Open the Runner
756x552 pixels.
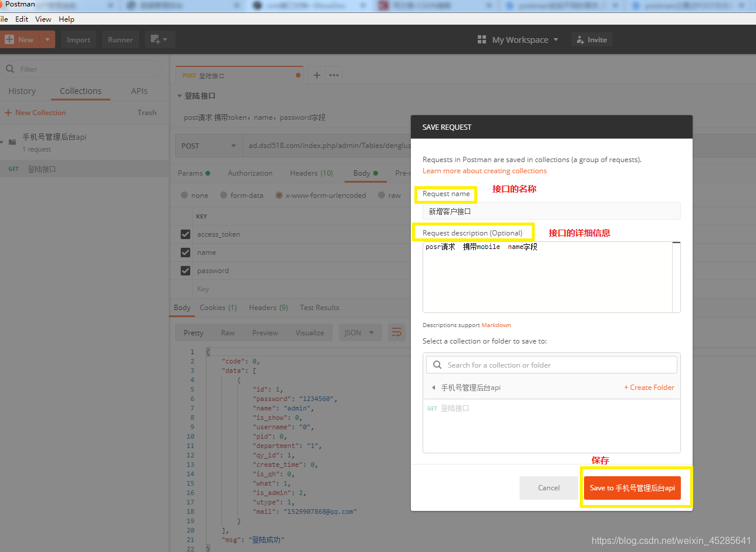(120, 40)
